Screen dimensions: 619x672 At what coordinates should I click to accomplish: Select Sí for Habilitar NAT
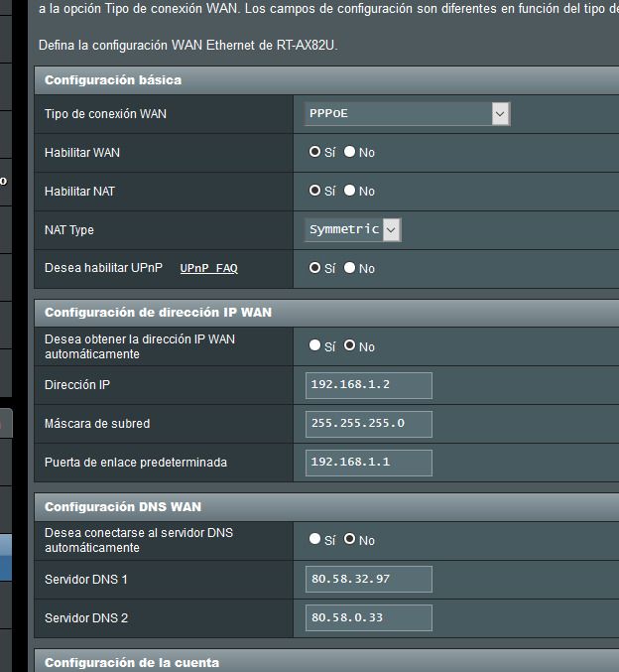tap(315, 192)
